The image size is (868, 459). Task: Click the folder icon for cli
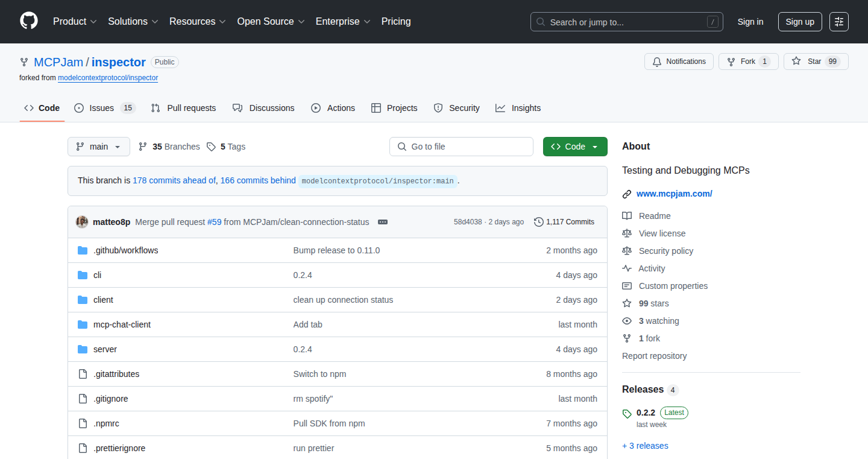coord(83,275)
